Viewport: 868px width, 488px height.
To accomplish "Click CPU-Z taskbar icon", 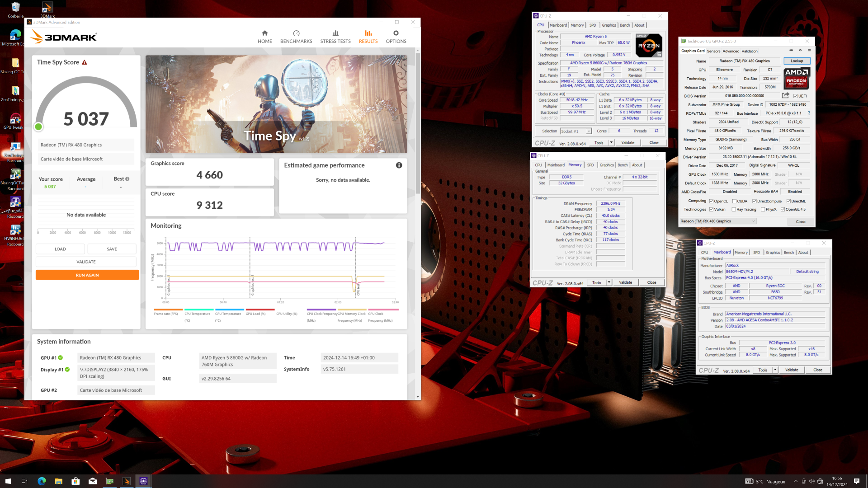I will click(144, 481).
